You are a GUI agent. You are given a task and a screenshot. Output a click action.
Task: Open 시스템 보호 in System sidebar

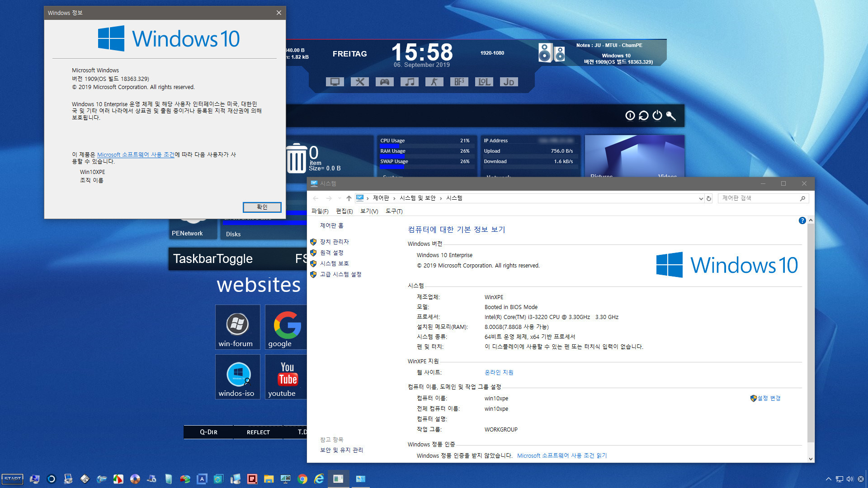coord(334,263)
